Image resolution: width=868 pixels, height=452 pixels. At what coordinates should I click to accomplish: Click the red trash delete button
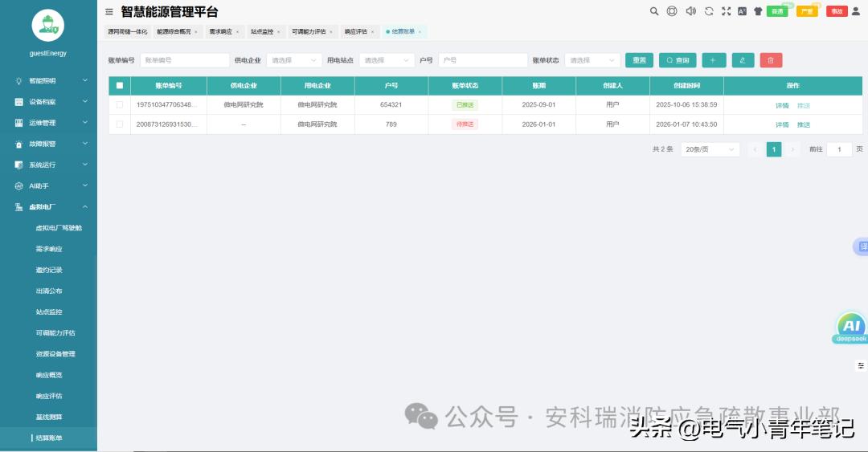click(771, 60)
